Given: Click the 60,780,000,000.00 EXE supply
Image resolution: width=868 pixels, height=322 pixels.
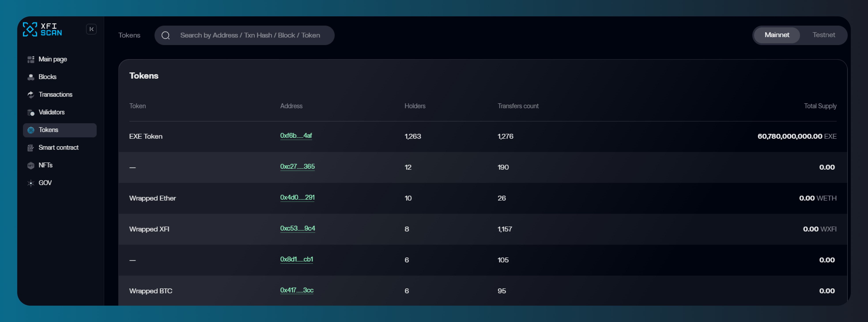Looking at the screenshot, I should click(797, 136).
